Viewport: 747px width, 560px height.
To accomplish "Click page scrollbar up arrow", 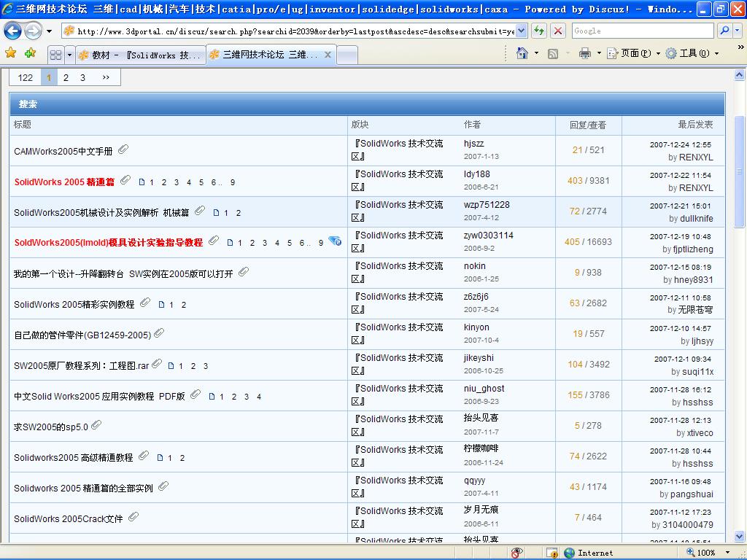I will [x=740, y=74].
